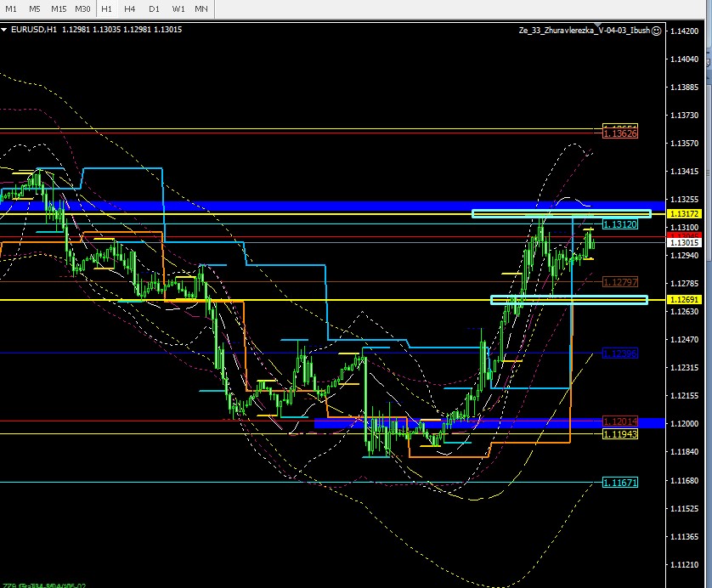Click the blue 1.12396 price label
Screen dimensions: 712x588
(x=619, y=353)
